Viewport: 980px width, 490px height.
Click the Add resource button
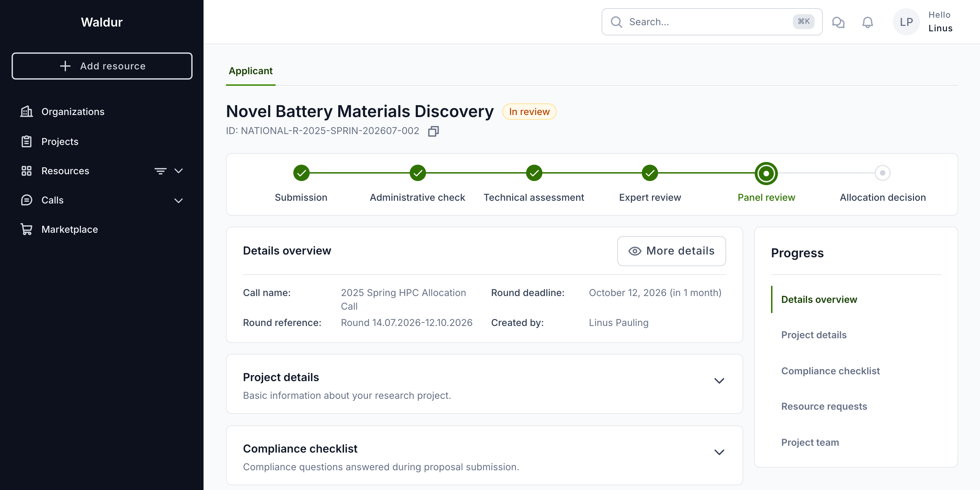(x=102, y=66)
